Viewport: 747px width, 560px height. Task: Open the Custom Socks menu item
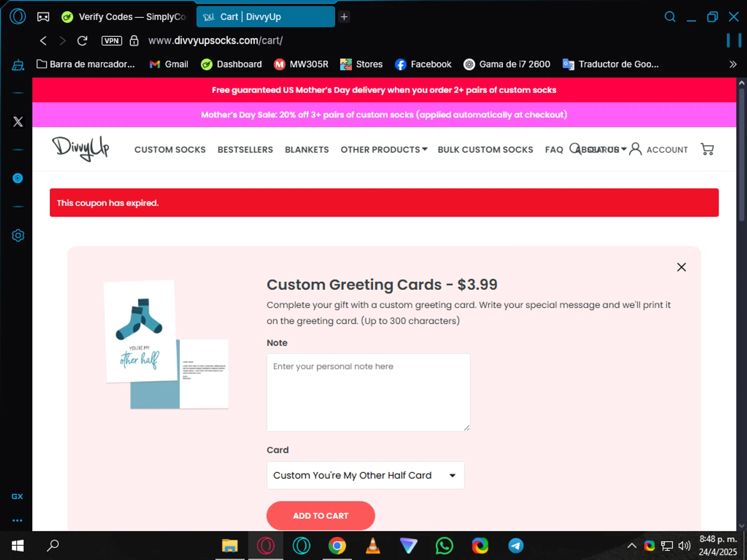tap(170, 150)
